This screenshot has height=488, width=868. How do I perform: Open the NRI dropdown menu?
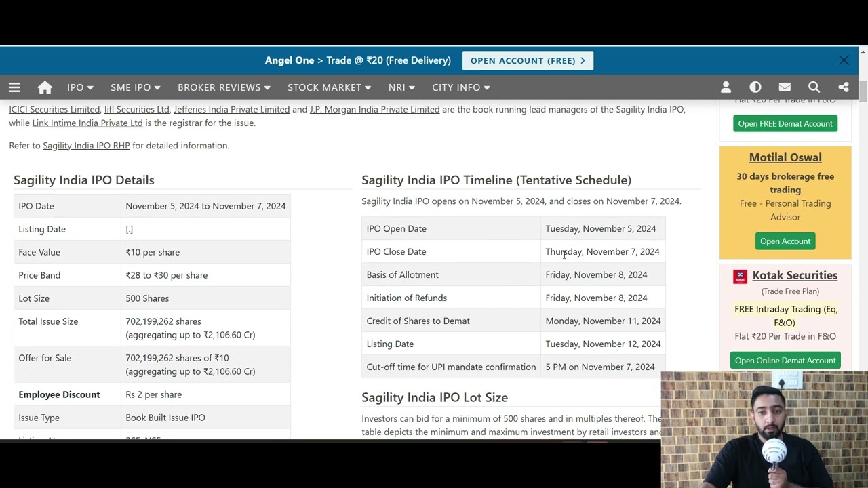[x=401, y=87]
